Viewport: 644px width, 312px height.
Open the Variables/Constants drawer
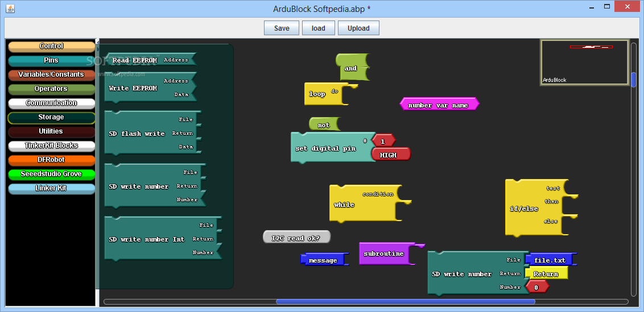[x=51, y=74]
